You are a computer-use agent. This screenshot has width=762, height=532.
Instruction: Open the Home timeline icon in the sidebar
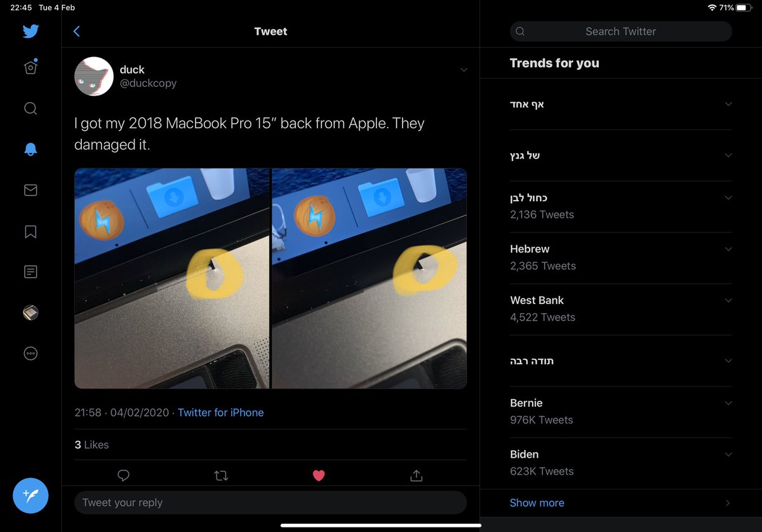[x=30, y=67]
